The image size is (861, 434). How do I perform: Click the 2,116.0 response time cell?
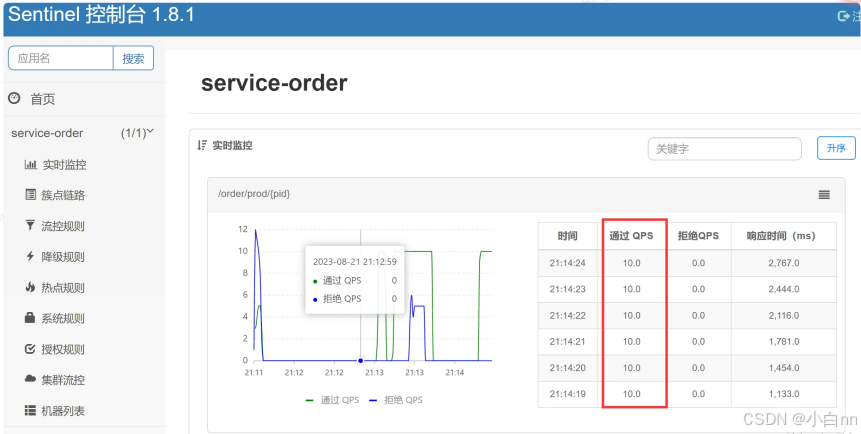point(784,315)
